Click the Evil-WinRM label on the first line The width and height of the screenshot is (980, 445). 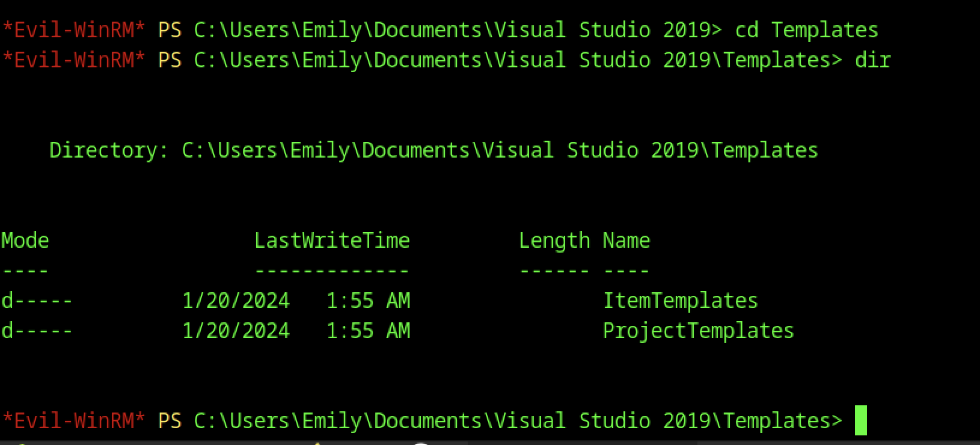73,29
